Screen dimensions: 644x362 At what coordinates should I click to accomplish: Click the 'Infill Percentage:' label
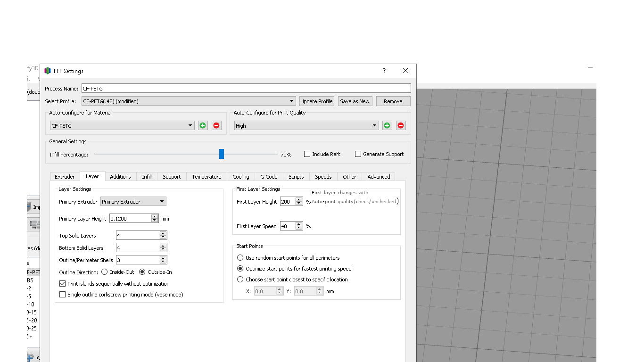(x=69, y=155)
